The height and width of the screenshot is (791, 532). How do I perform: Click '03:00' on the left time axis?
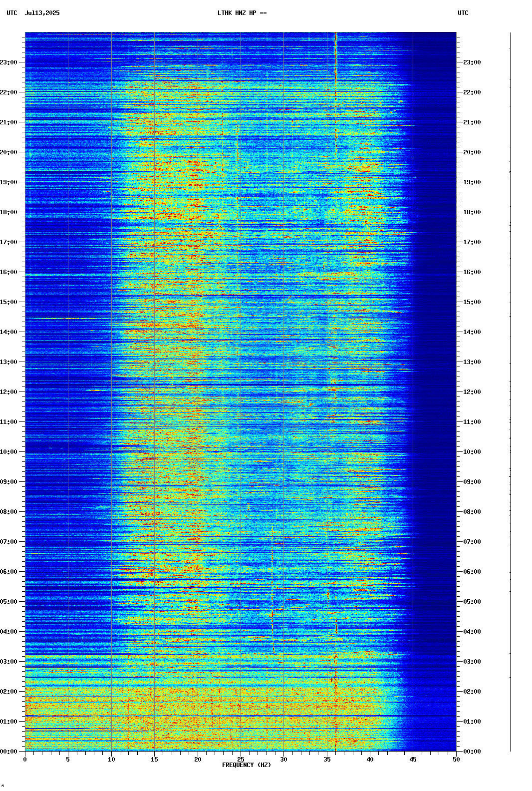click(8, 662)
